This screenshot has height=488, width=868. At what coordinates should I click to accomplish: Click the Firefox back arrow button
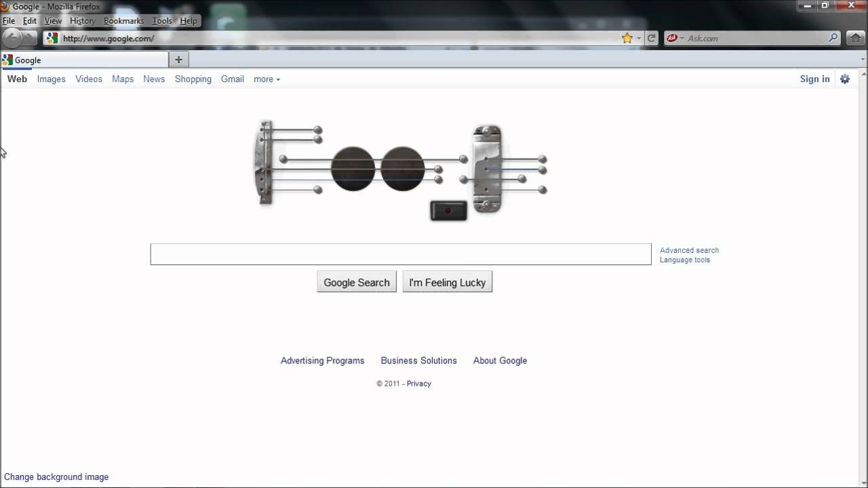click(x=13, y=38)
